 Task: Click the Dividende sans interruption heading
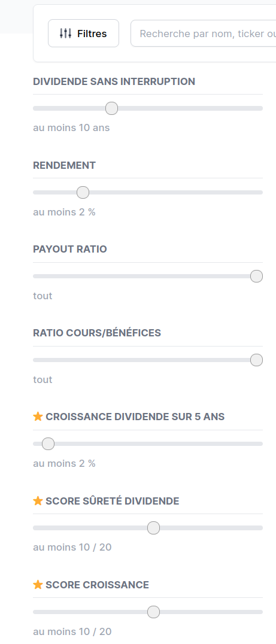[x=114, y=81]
